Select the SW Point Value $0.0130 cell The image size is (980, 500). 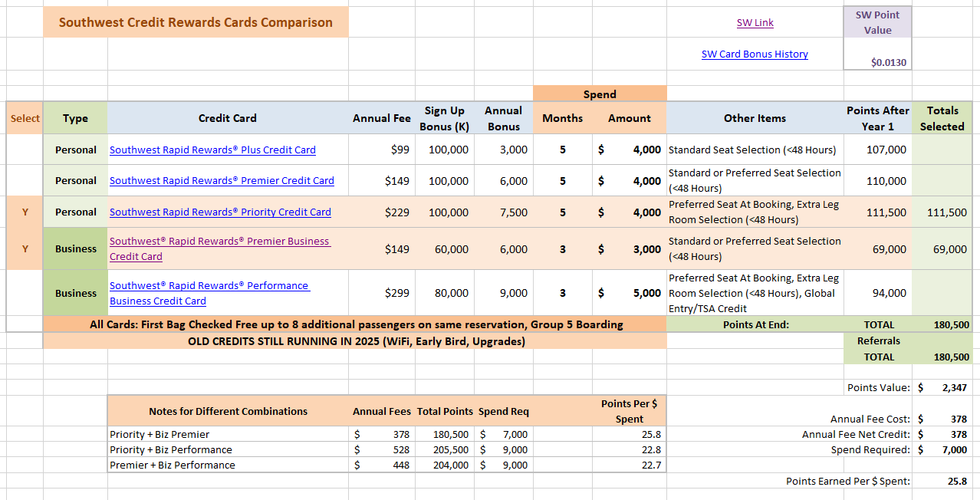point(877,62)
